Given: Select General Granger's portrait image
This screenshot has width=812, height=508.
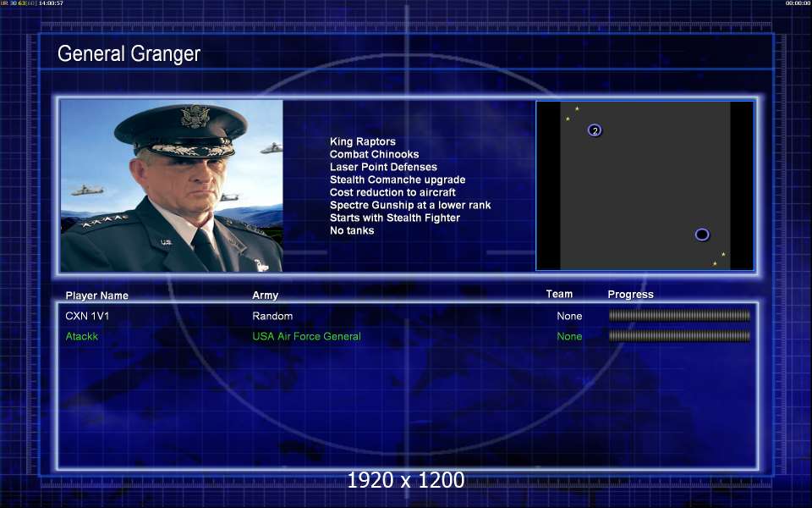Looking at the screenshot, I should (x=172, y=185).
